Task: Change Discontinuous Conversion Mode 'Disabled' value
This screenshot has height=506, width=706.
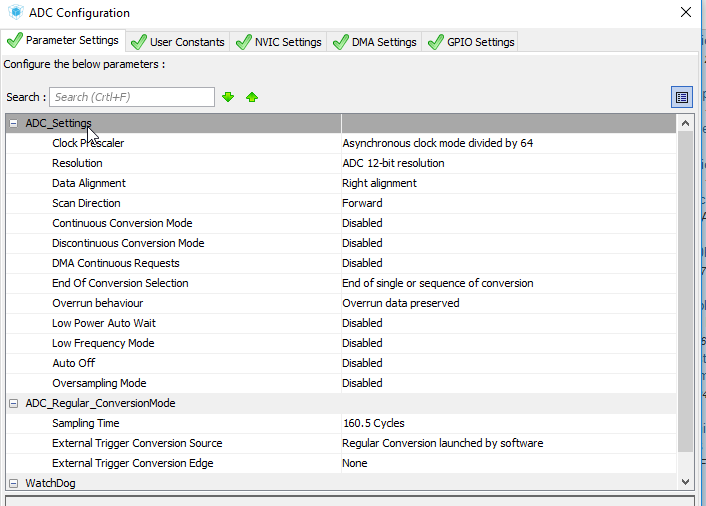Action: (362, 243)
